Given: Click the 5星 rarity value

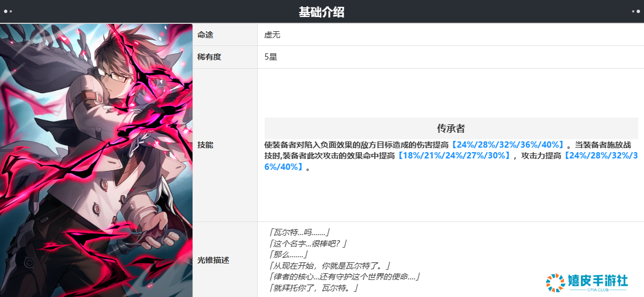Looking at the screenshot, I should (271, 57).
